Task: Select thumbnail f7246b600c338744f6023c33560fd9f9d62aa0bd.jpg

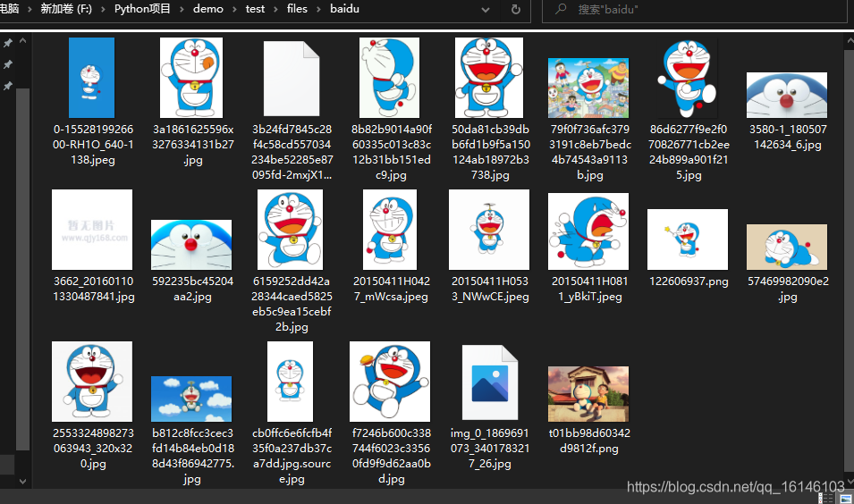Action: coord(390,381)
